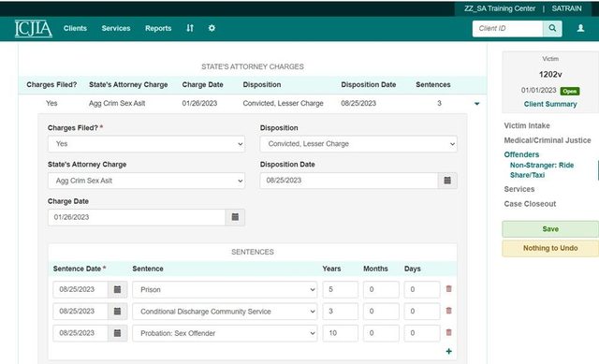Screen dimensions: 599x364
Task: Add a new sentence with plus icon
Action: coord(449,351)
